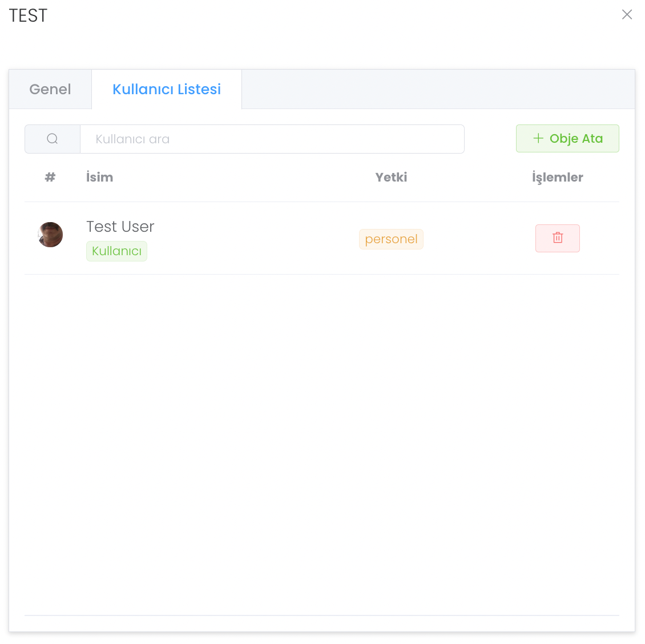
Task: Click the Yetki column header
Action: (x=391, y=178)
